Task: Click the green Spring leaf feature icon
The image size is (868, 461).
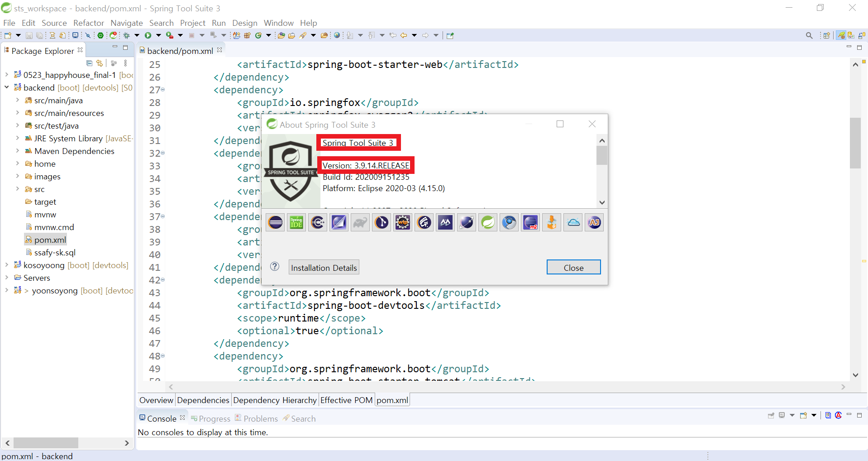Action: click(x=488, y=222)
